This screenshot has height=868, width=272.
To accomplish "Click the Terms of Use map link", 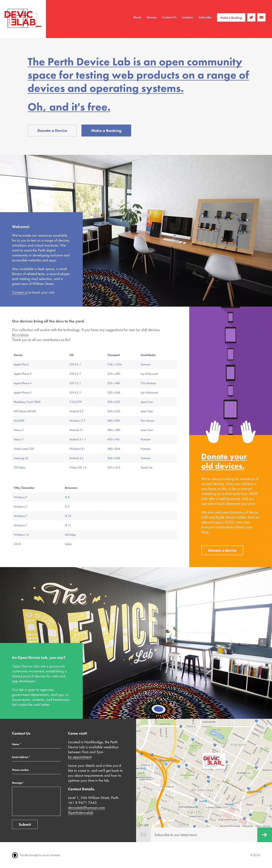I will (x=248, y=826).
